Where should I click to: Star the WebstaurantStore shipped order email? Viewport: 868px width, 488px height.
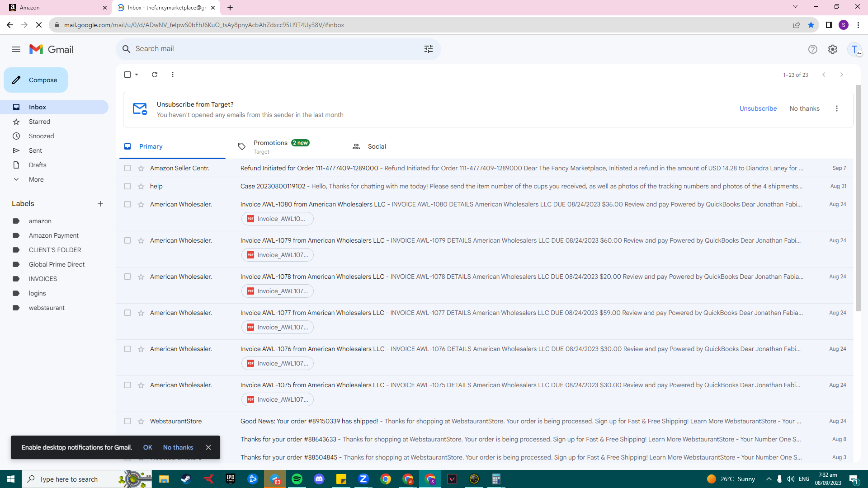tap(141, 422)
